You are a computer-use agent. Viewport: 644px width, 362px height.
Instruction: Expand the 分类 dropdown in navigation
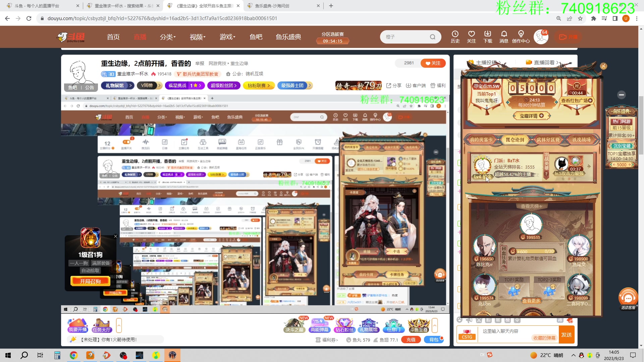click(x=168, y=37)
